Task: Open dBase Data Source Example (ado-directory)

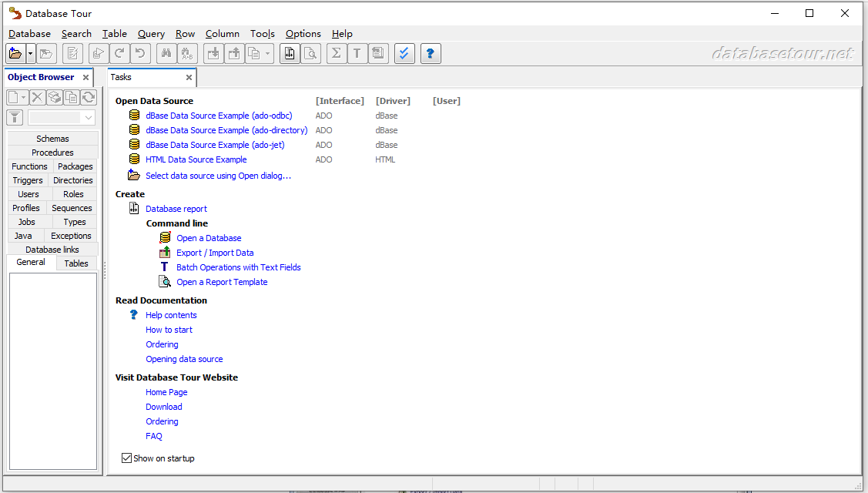Action: coord(226,130)
